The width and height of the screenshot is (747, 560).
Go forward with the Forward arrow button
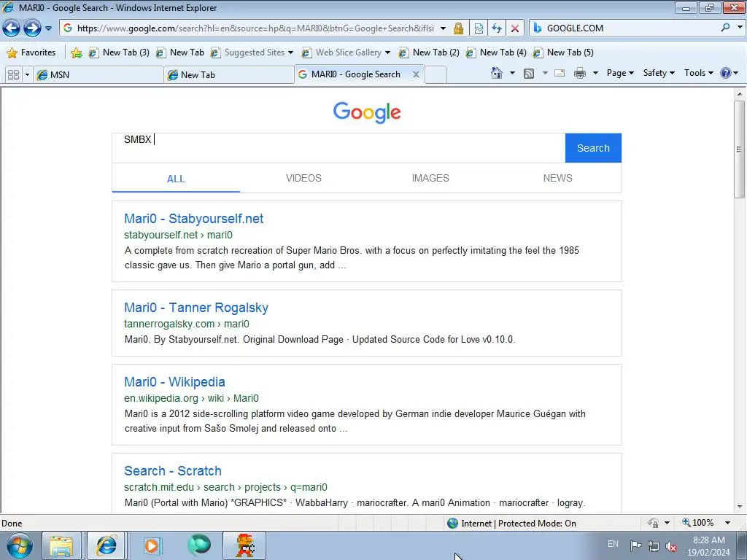[x=32, y=28]
